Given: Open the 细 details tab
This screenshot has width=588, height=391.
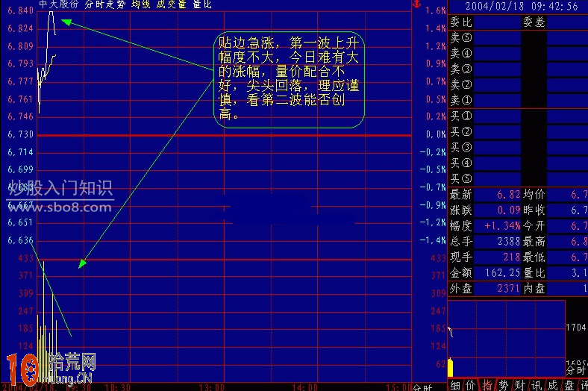Looking at the screenshot, I should coord(455,386).
